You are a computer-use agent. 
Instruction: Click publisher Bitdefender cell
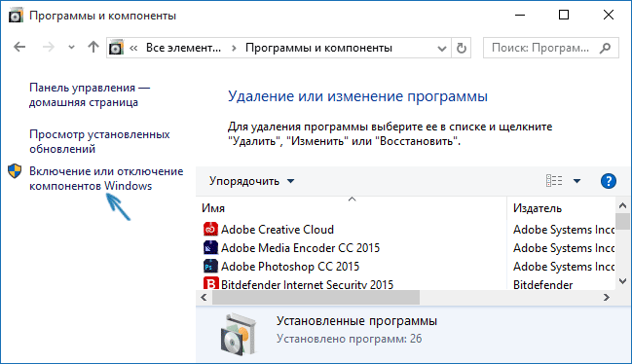coord(542,284)
